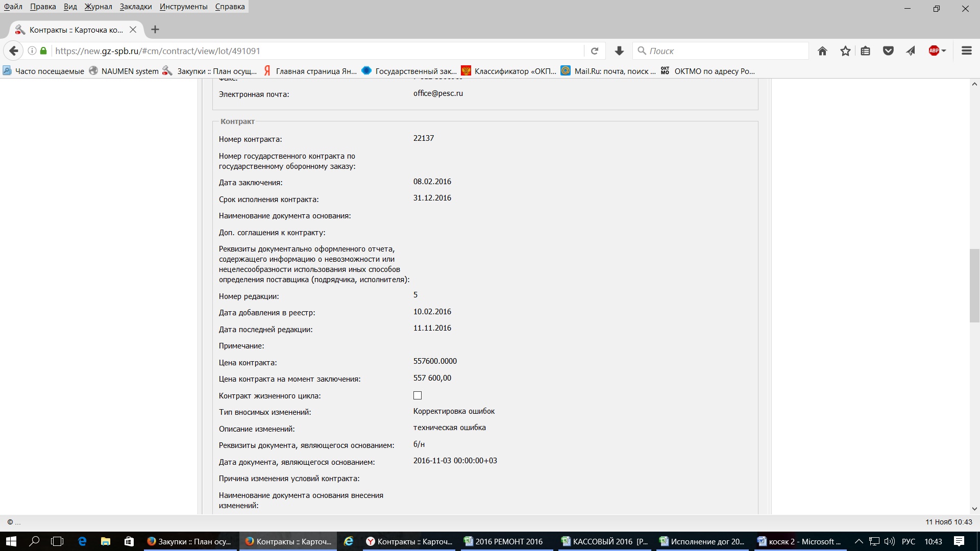Open a new browser tab
Screen dimensions: 980x551
[155, 30]
